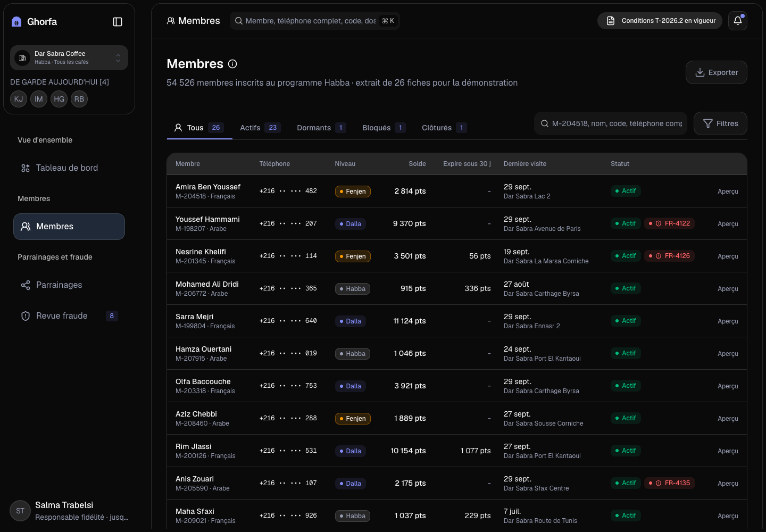This screenshot has height=532, width=766.
Task: Click the Niveau column header
Action: click(x=345, y=164)
